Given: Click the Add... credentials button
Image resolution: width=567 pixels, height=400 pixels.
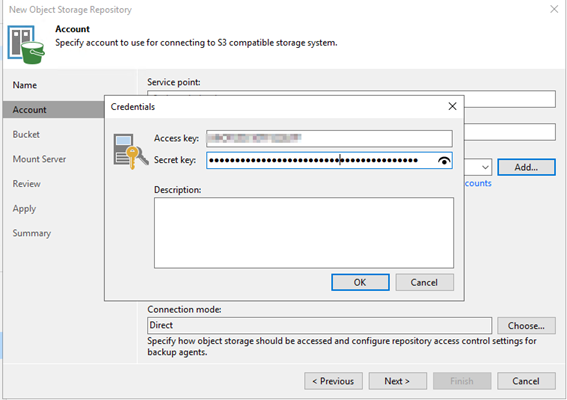Looking at the screenshot, I should pyautogui.click(x=526, y=167).
